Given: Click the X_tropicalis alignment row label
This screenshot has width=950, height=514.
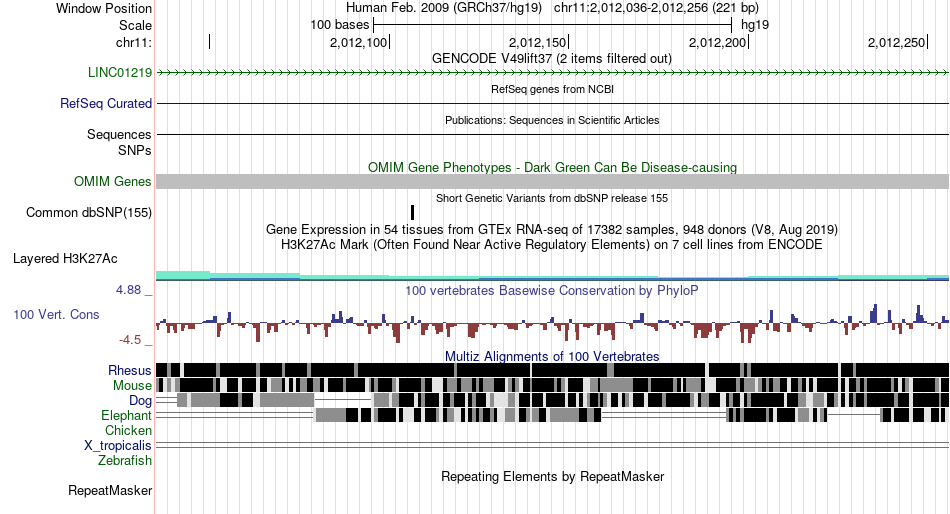Looking at the screenshot, I should click(118, 446).
